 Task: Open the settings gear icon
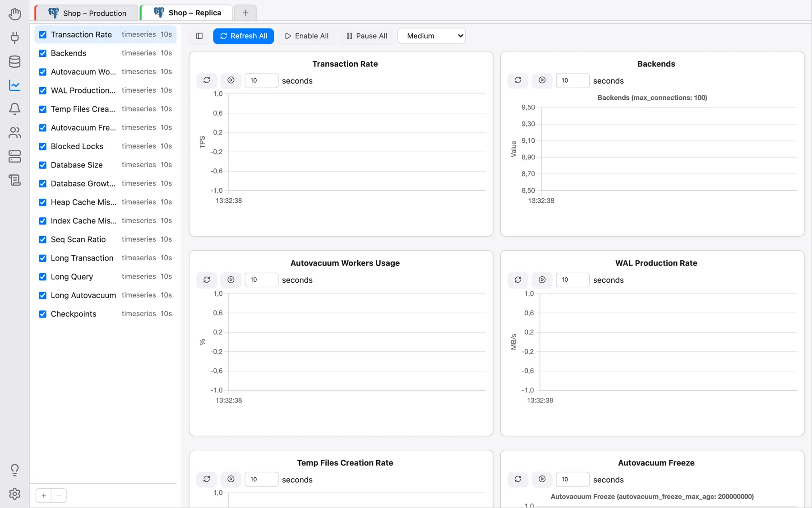click(x=14, y=494)
